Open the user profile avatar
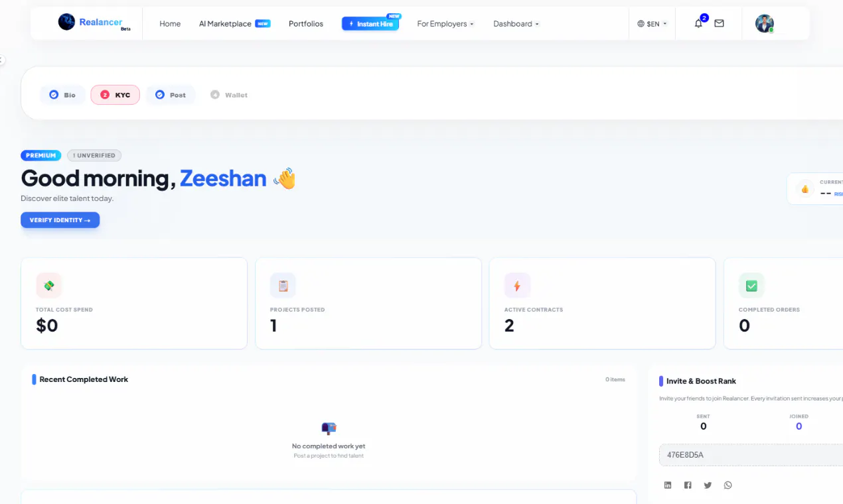Image resolution: width=843 pixels, height=504 pixels. click(765, 24)
